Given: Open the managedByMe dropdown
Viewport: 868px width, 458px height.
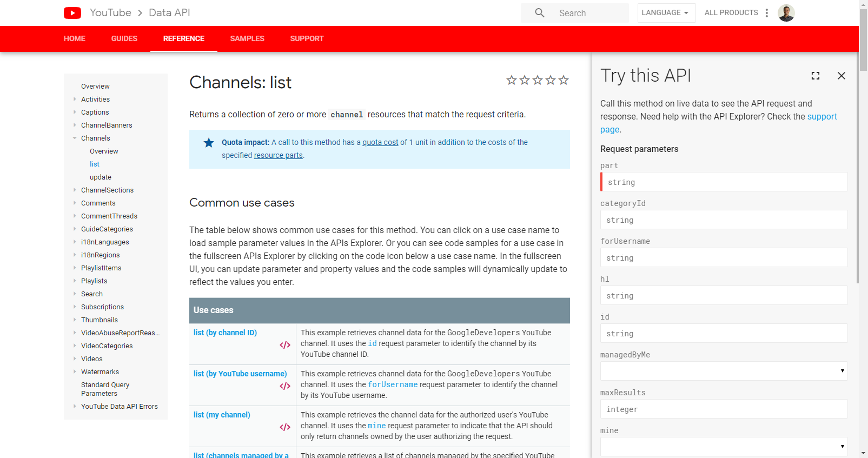Looking at the screenshot, I should (x=724, y=371).
